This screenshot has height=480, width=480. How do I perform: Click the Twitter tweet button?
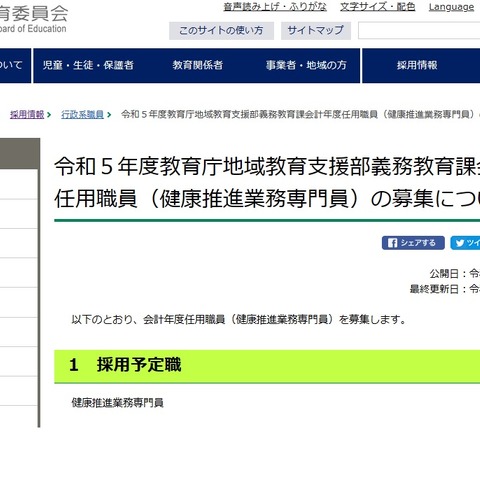tap(466, 243)
